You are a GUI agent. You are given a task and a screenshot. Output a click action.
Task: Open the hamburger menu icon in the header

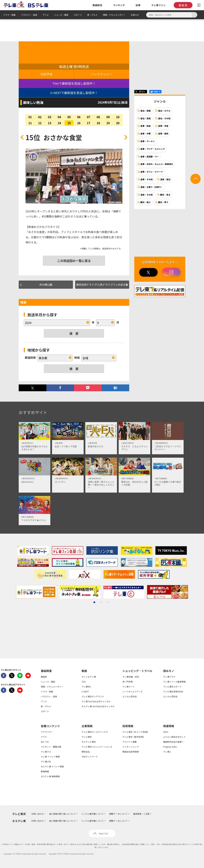pyautogui.click(x=199, y=5)
